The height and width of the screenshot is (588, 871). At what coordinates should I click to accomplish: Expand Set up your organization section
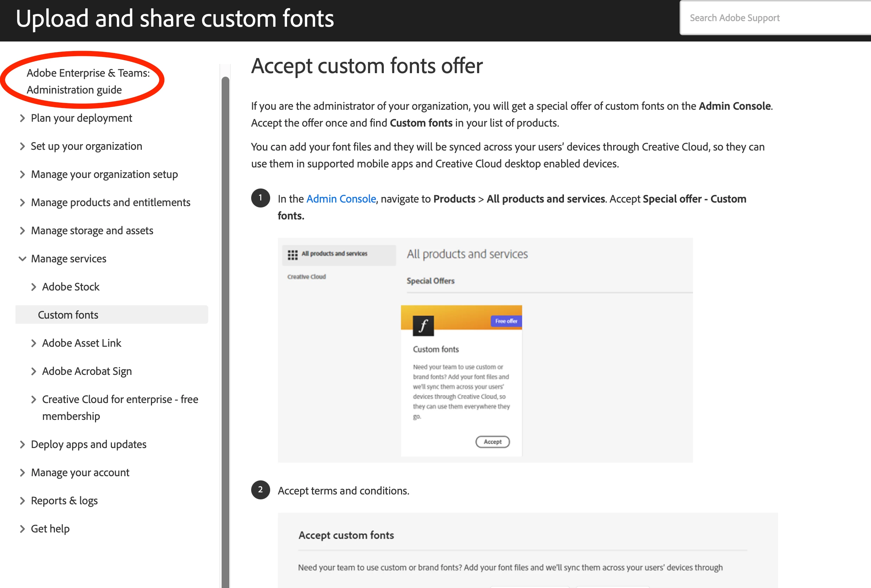point(22,147)
